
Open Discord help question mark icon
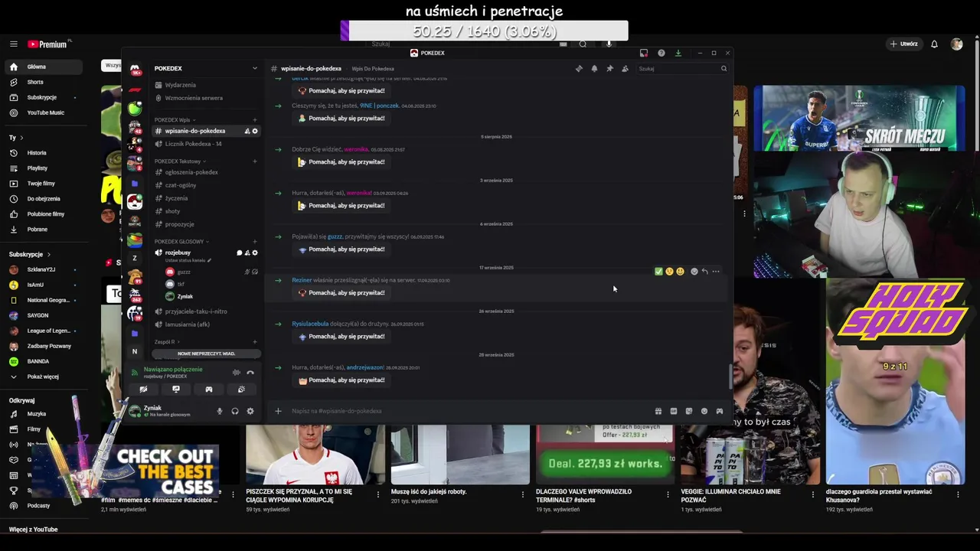(661, 53)
